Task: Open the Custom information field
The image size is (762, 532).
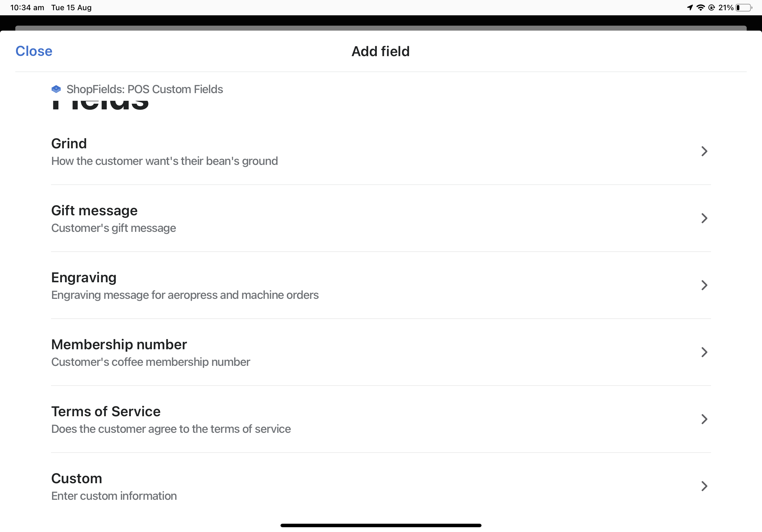Action: [381, 486]
